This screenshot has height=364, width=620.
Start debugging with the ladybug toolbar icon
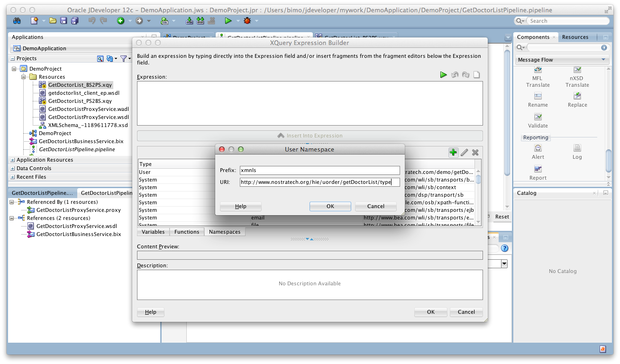click(246, 20)
